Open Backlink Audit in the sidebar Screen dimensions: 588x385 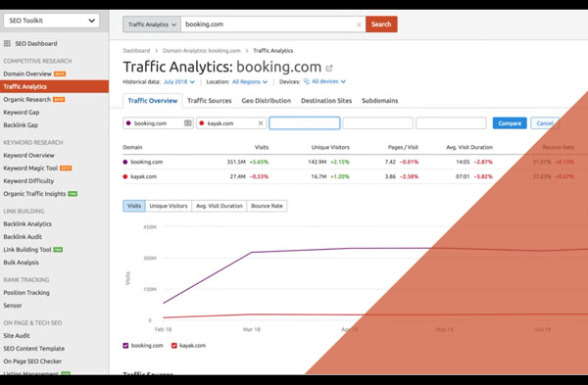pyautogui.click(x=23, y=236)
